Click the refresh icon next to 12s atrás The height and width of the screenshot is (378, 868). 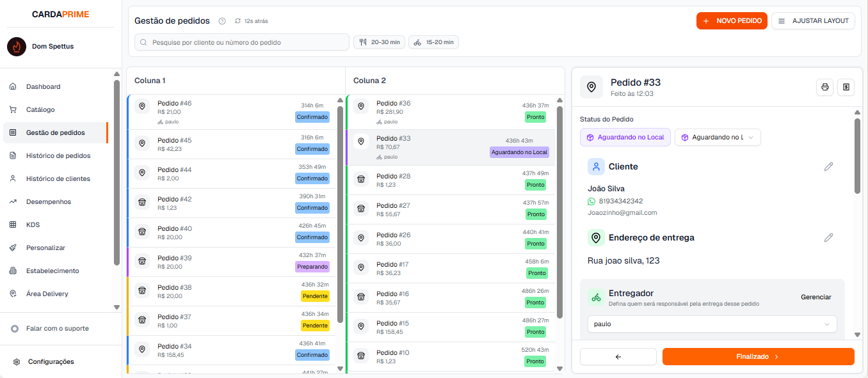pyautogui.click(x=238, y=21)
